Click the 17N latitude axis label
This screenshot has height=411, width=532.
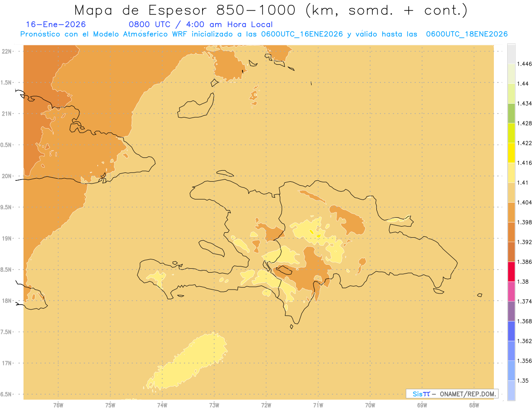(7, 364)
